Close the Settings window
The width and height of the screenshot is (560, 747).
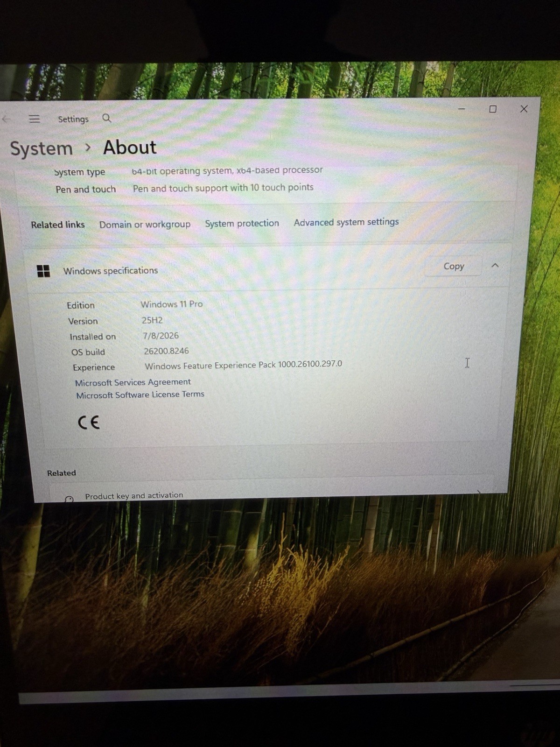(524, 109)
